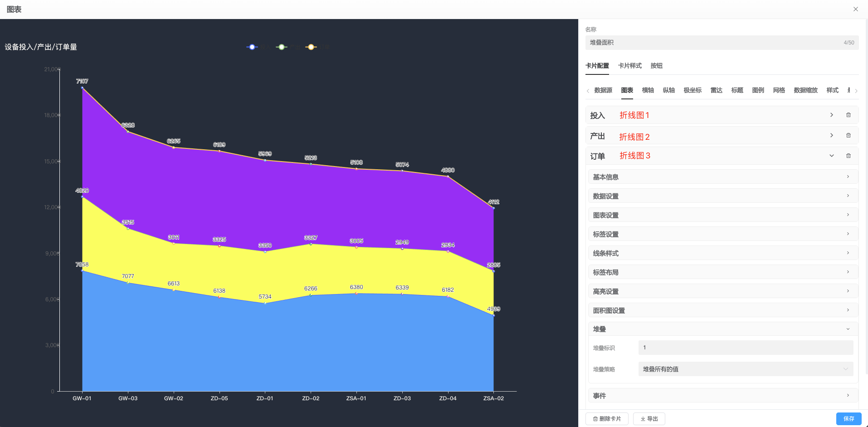This screenshot has height=427, width=868.
Task: Click the 保存 button
Action: tap(848, 418)
